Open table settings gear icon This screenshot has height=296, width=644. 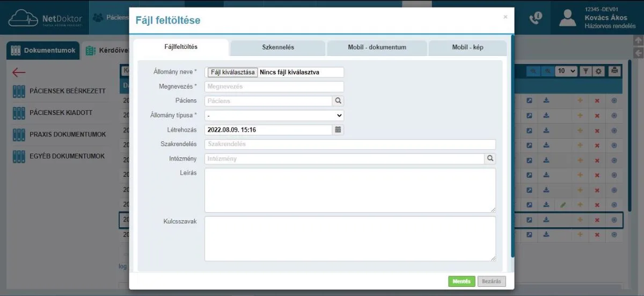click(x=599, y=71)
